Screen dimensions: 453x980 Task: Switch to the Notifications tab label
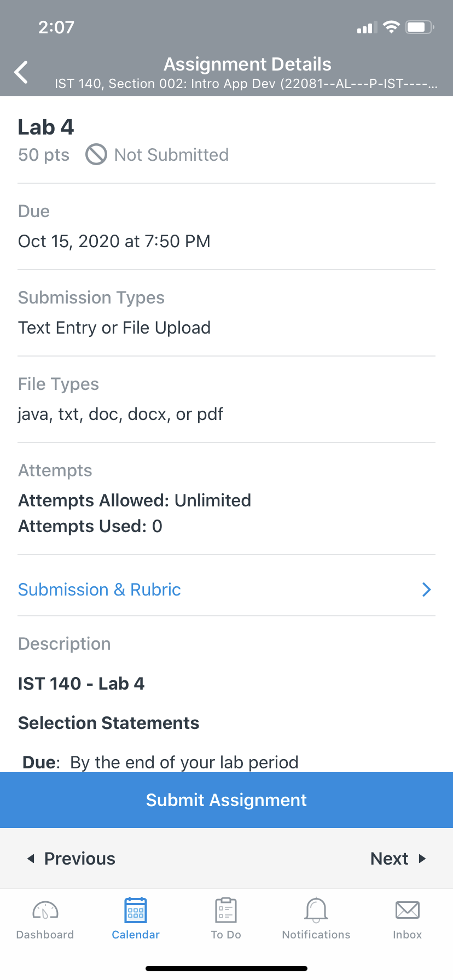pyautogui.click(x=316, y=935)
